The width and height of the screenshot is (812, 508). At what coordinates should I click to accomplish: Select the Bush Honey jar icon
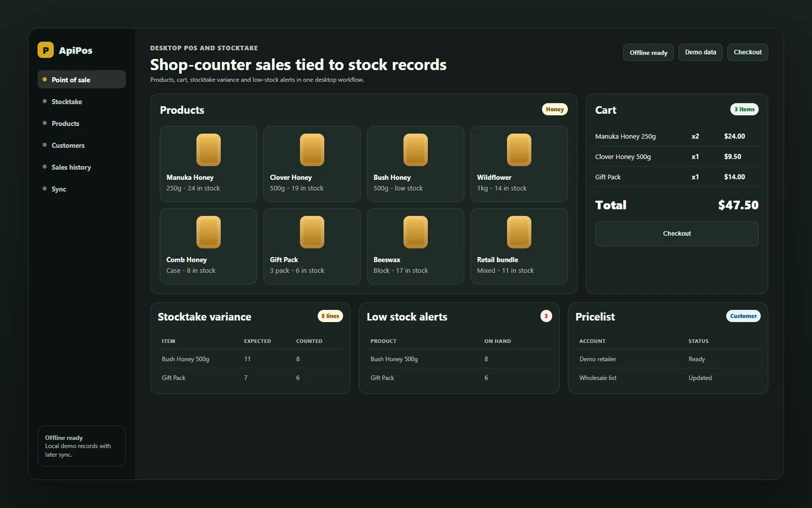[x=416, y=150]
